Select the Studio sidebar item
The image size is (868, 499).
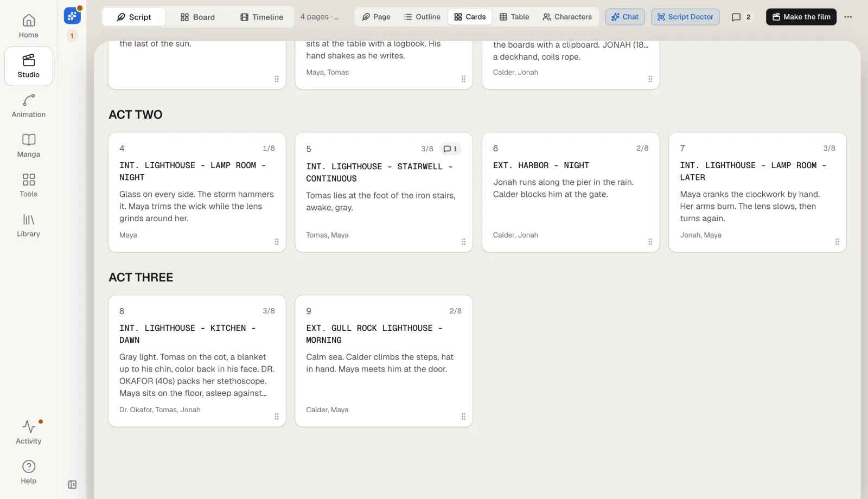29,66
